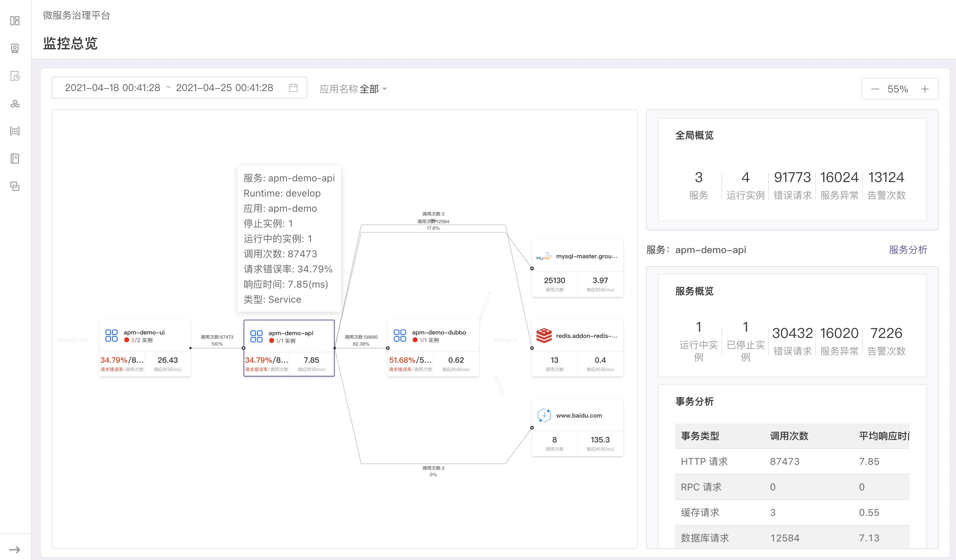Click the red status dot of apm-demo-ui
The height and width of the screenshot is (560, 956).
pyautogui.click(x=127, y=340)
